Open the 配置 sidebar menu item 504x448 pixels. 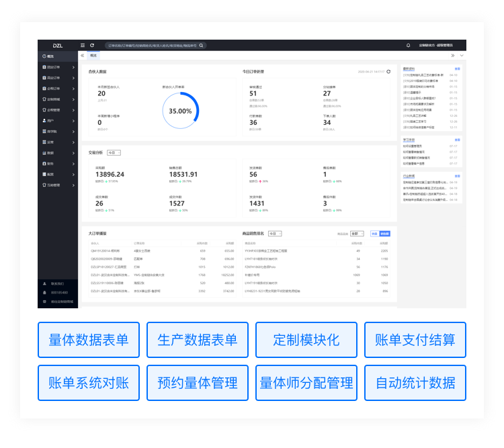coord(58,175)
